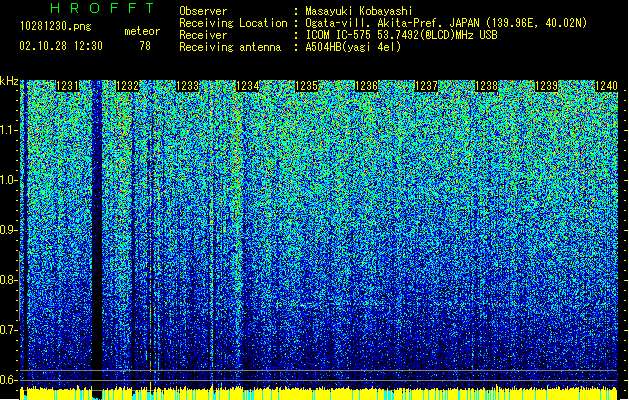Click the A504HB(yagi 4el) antenna text
Viewport: 629px width, 400px height.
pos(353,47)
